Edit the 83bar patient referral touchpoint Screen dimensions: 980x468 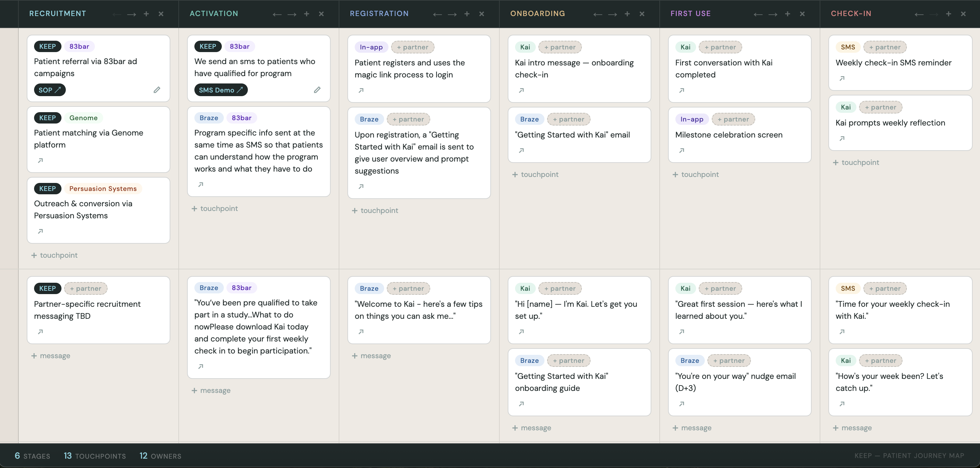click(x=157, y=90)
